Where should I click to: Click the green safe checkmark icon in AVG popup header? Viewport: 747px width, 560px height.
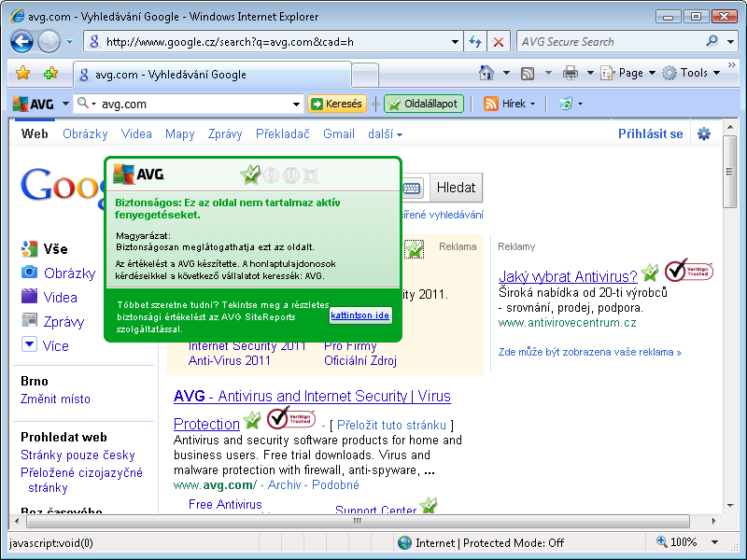pyautogui.click(x=250, y=175)
